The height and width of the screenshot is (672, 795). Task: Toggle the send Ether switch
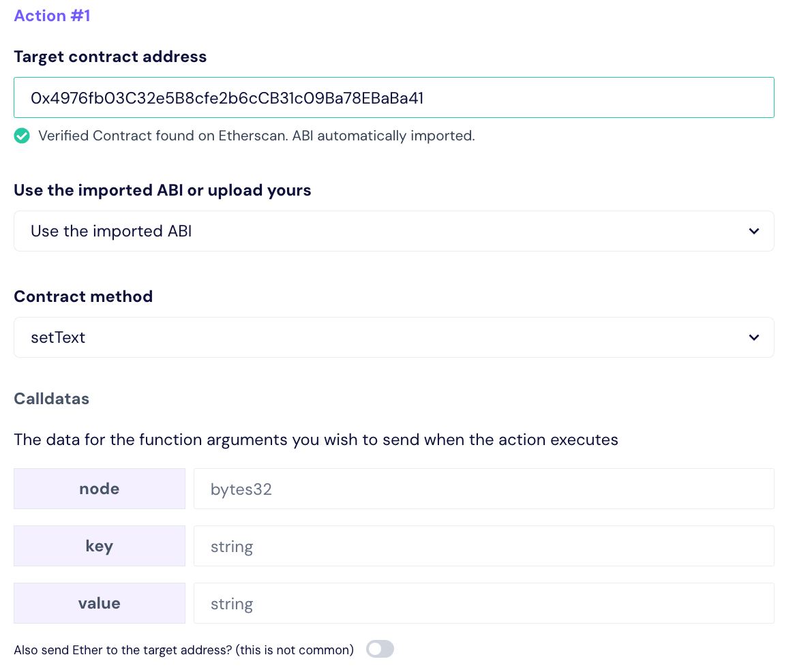click(x=380, y=650)
